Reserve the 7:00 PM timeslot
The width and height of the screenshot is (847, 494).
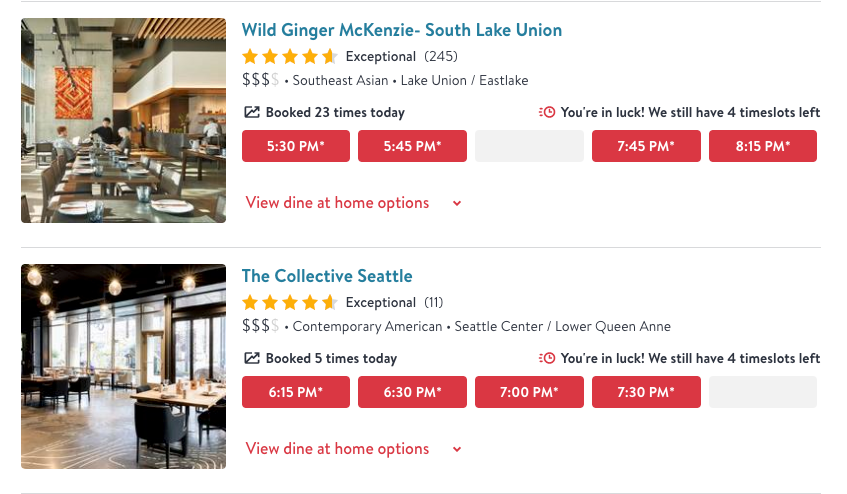529,392
